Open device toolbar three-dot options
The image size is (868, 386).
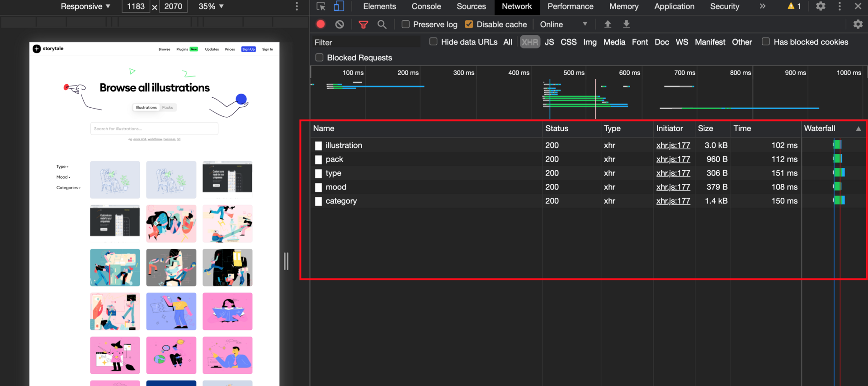point(297,6)
